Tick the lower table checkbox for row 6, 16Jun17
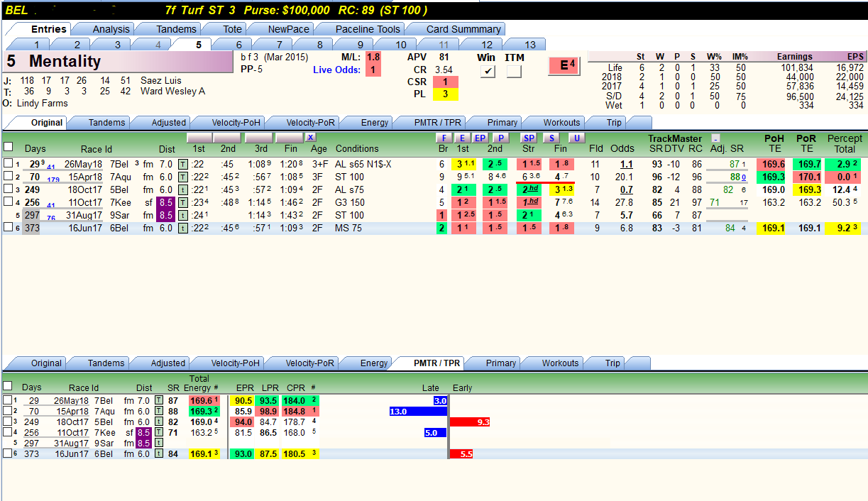 point(8,453)
